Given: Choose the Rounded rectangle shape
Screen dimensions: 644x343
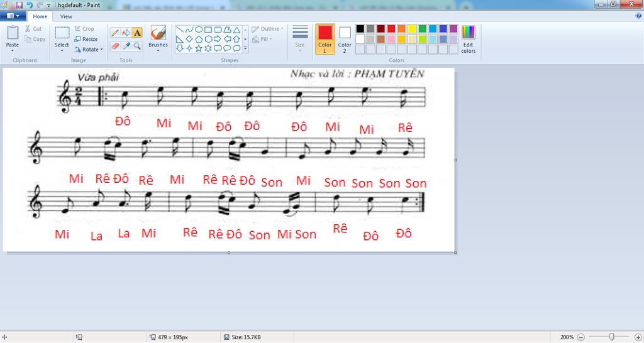Looking at the screenshot, I should click(x=218, y=30).
